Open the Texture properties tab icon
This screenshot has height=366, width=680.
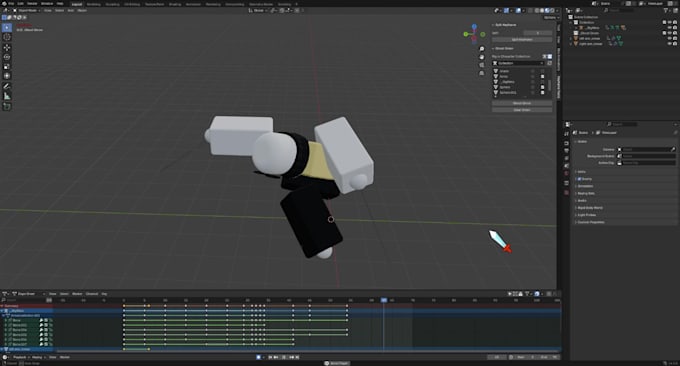click(566, 192)
